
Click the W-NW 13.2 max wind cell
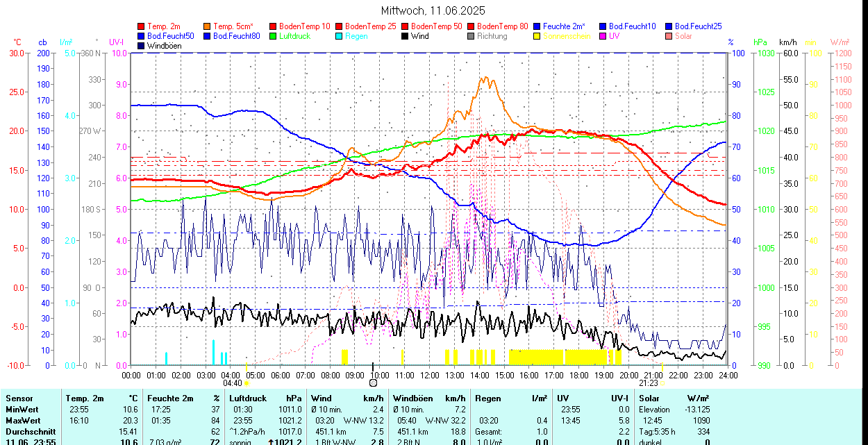click(x=364, y=421)
